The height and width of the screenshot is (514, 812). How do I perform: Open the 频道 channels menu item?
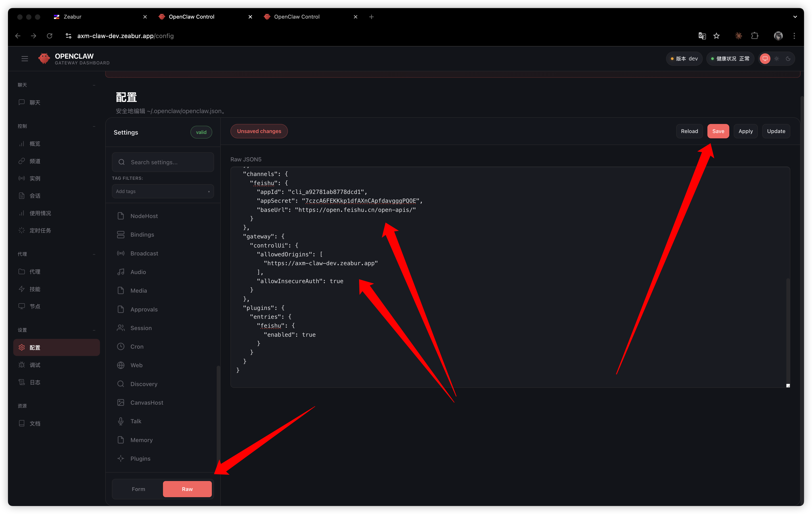(35, 161)
